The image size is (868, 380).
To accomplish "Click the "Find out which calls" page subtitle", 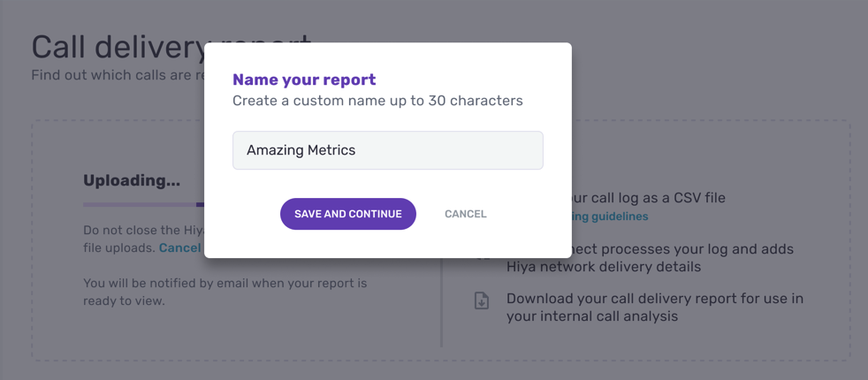I will pos(117,76).
